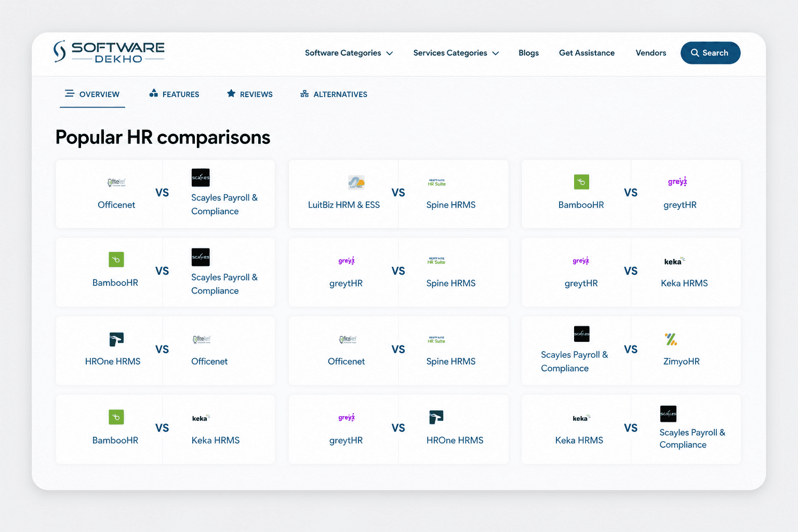Viewport: 798px width, 532px height.
Task: Open BambooHR link in BambooHR vs Keka card
Action: pos(115,440)
